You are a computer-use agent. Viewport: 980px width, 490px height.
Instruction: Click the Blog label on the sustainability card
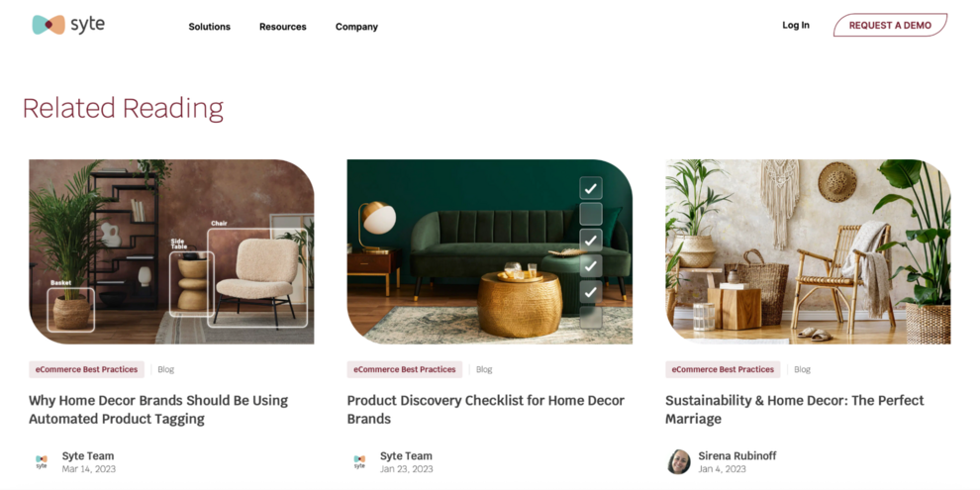(x=803, y=369)
